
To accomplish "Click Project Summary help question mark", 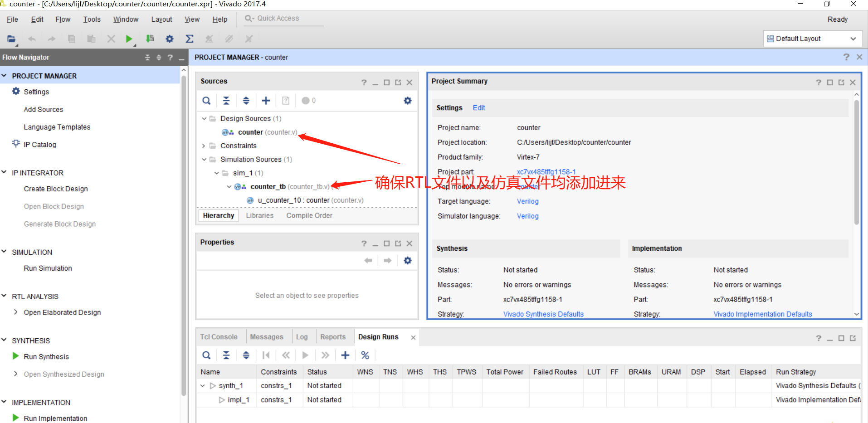I will (819, 83).
